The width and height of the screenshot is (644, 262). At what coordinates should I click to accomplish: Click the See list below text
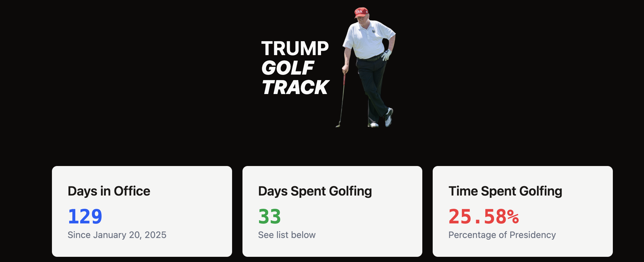(287, 235)
